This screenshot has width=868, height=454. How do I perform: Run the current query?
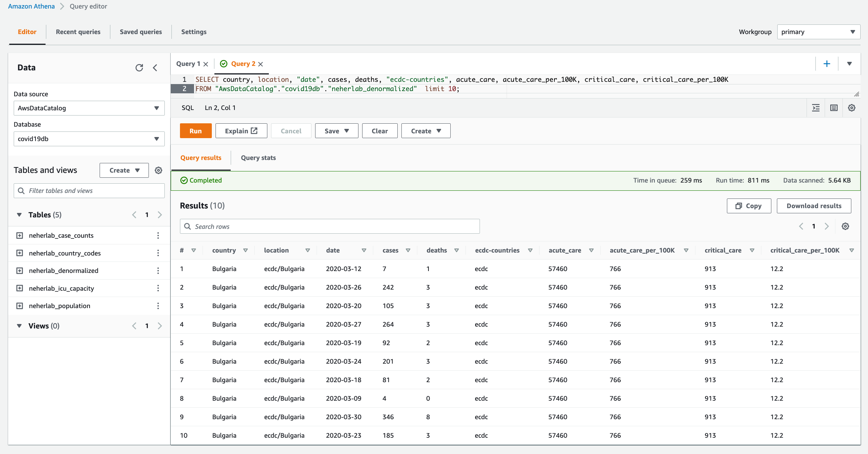[x=196, y=131]
